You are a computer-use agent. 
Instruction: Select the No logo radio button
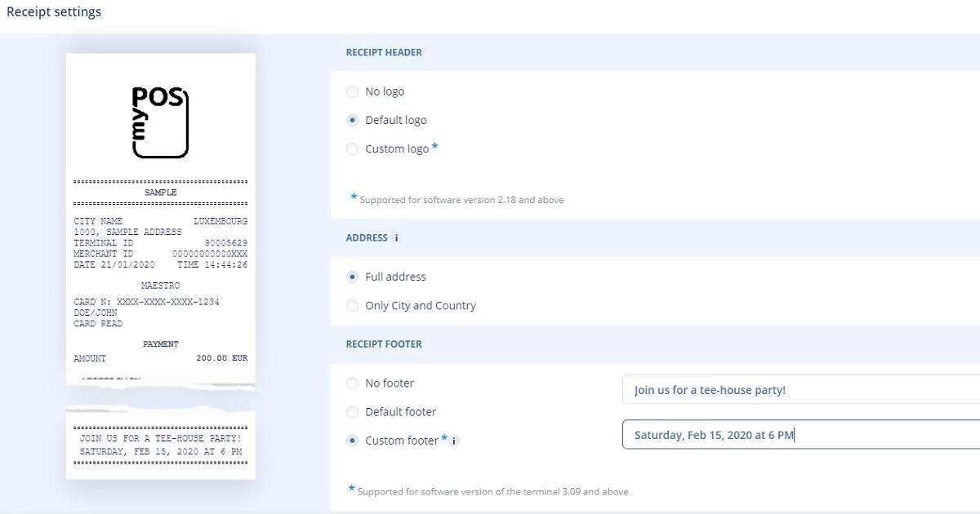coord(352,91)
